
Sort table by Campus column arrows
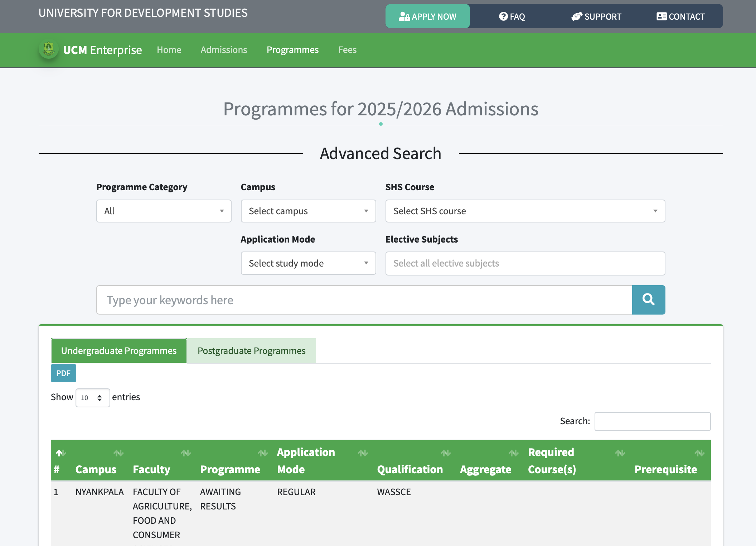pos(118,453)
